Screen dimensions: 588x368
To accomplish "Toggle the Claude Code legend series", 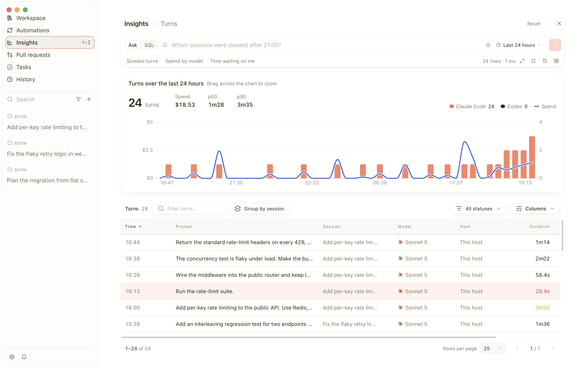I will 472,106.
